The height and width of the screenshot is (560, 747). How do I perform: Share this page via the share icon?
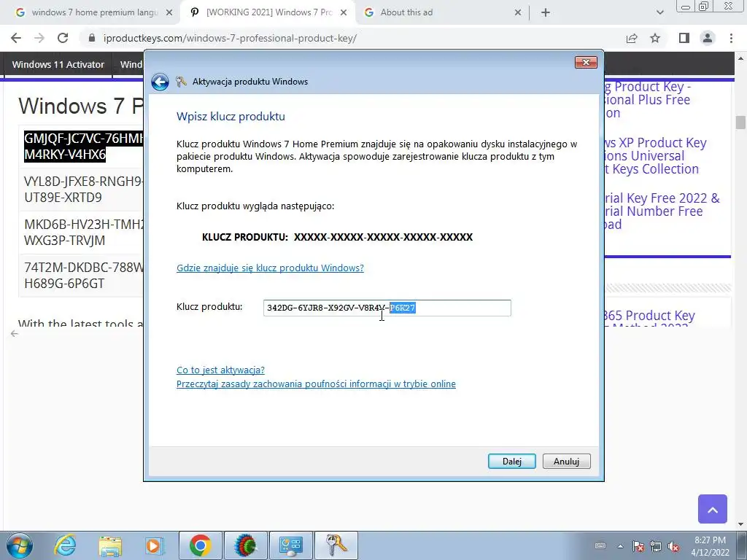(632, 38)
